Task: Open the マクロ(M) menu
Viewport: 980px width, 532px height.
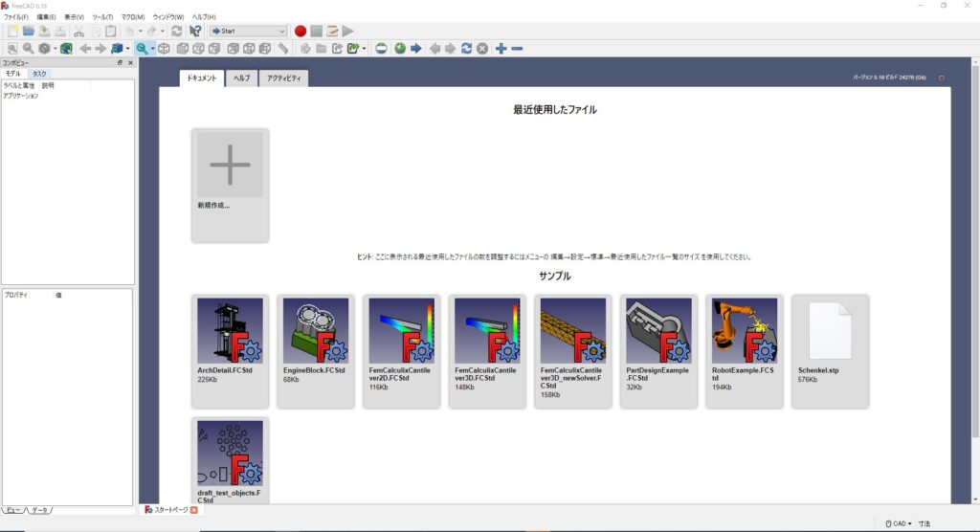Action: tap(132, 17)
